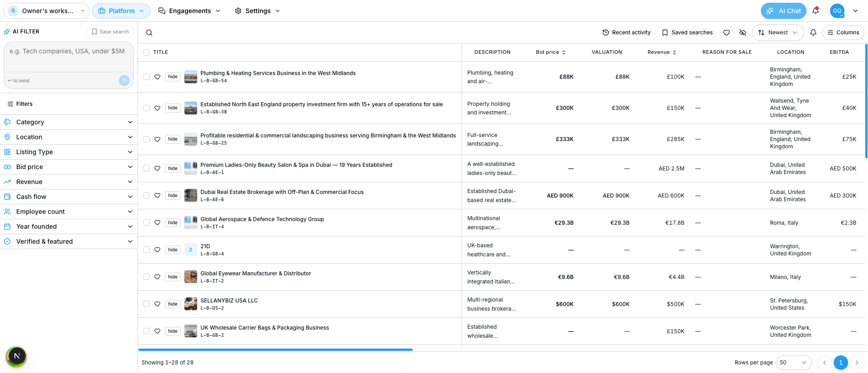Expand the Verified & featured filter
Viewport: 868px width, 373px height.
coord(69,241)
